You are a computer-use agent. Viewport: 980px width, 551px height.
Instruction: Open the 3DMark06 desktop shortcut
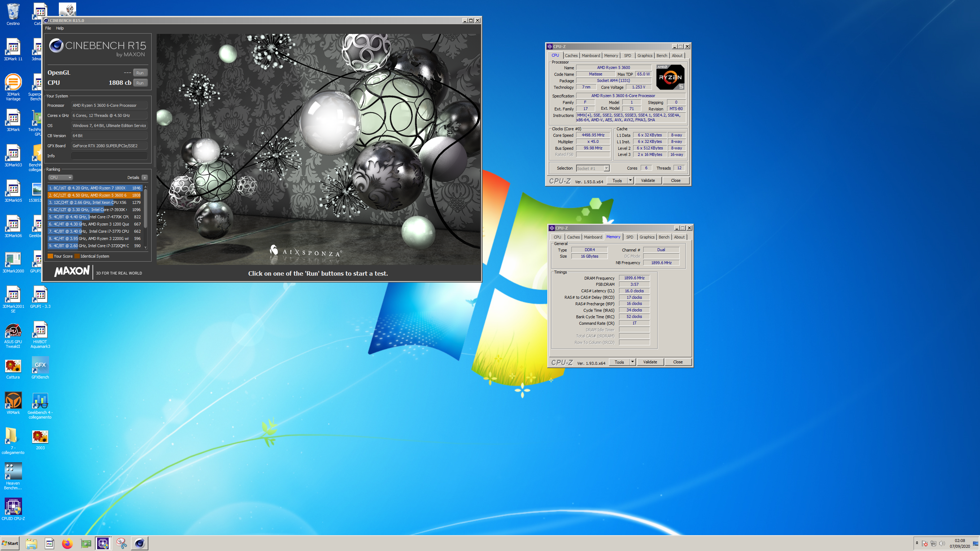[13, 227]
